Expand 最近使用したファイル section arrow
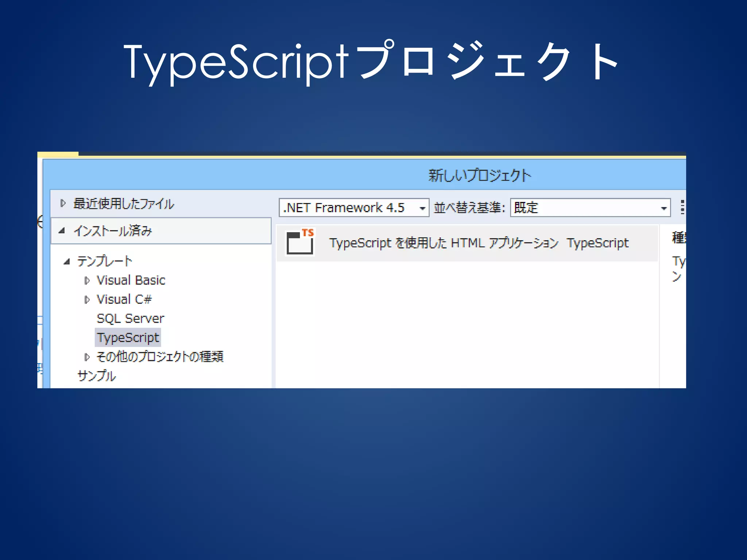 click(x=63, y=203)
